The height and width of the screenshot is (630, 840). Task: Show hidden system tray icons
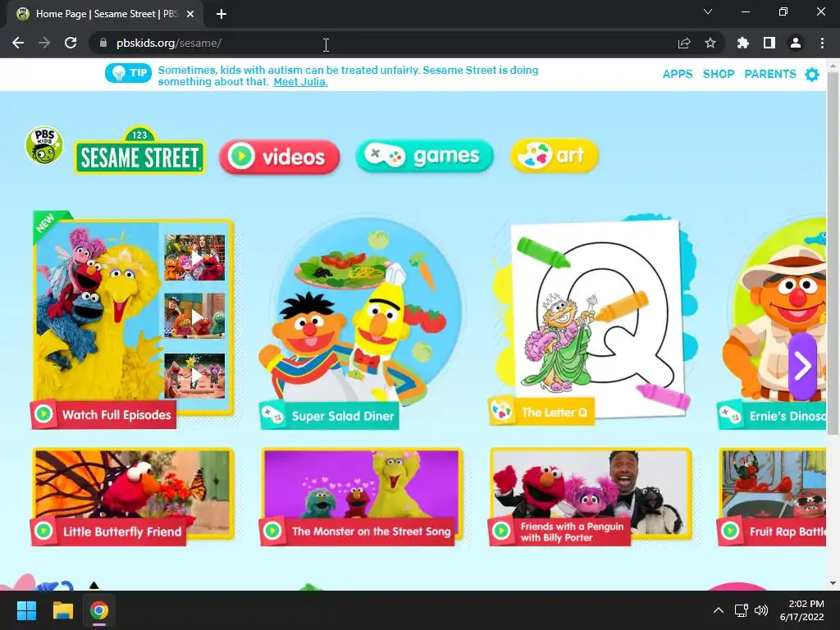(x=719, y=610)
